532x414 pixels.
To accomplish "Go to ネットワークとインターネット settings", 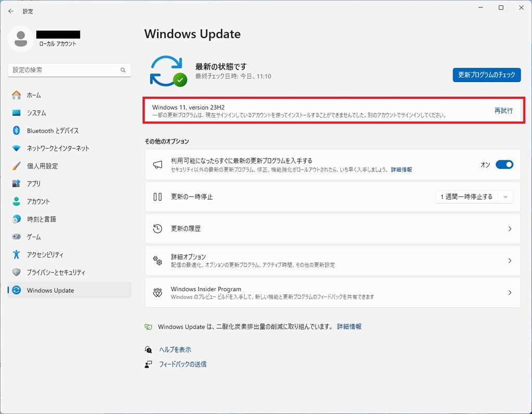I will coord(69,148).
